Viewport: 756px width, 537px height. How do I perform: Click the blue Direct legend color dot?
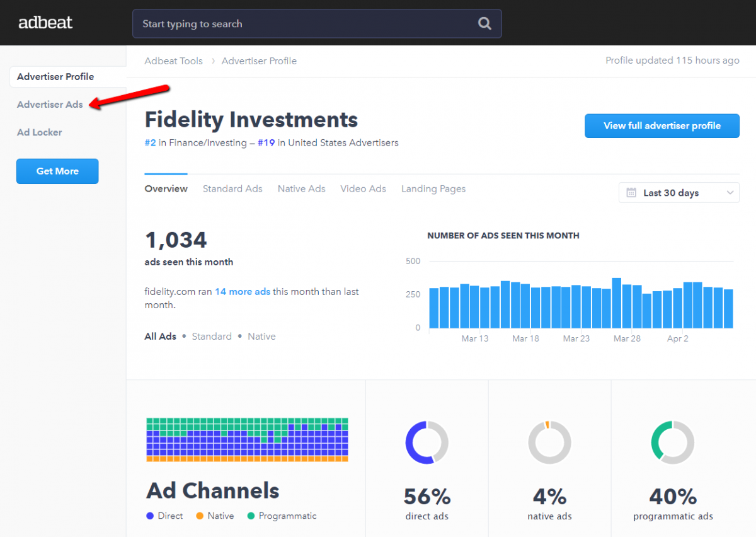click(x=151, y=516)
